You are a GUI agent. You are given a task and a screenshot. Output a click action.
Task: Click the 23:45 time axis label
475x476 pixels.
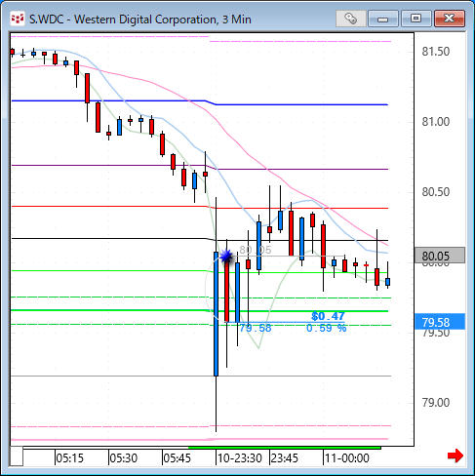click(285, 458)
